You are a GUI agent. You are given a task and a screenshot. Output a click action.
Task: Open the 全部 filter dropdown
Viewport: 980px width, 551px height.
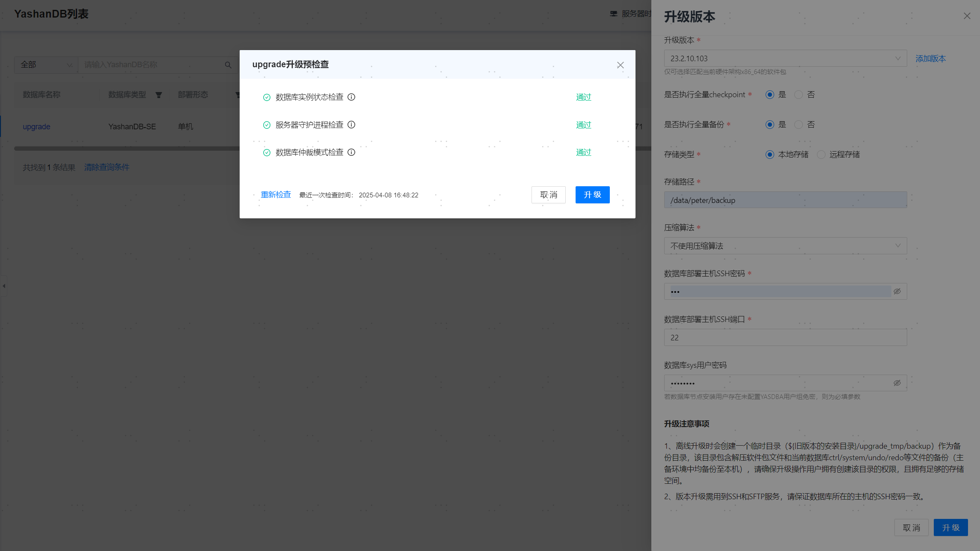click(46, 65)
